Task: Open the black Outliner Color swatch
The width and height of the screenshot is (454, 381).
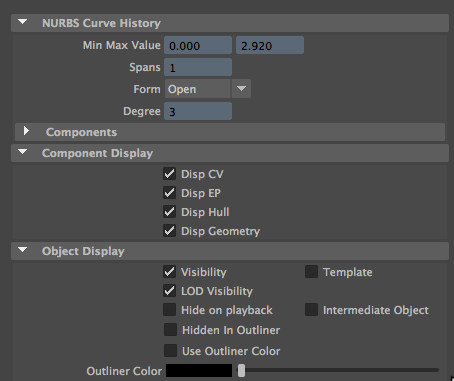Action: pos(199,371)
